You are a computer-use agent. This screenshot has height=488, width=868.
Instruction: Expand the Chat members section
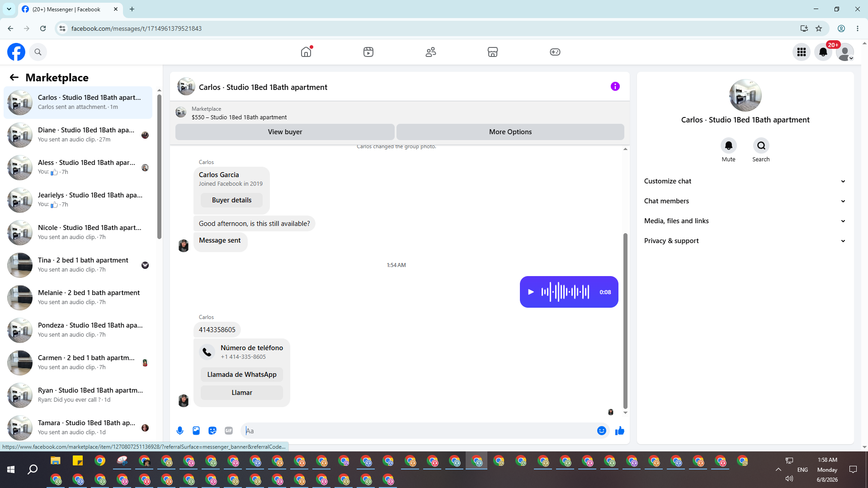pos(745,201)
